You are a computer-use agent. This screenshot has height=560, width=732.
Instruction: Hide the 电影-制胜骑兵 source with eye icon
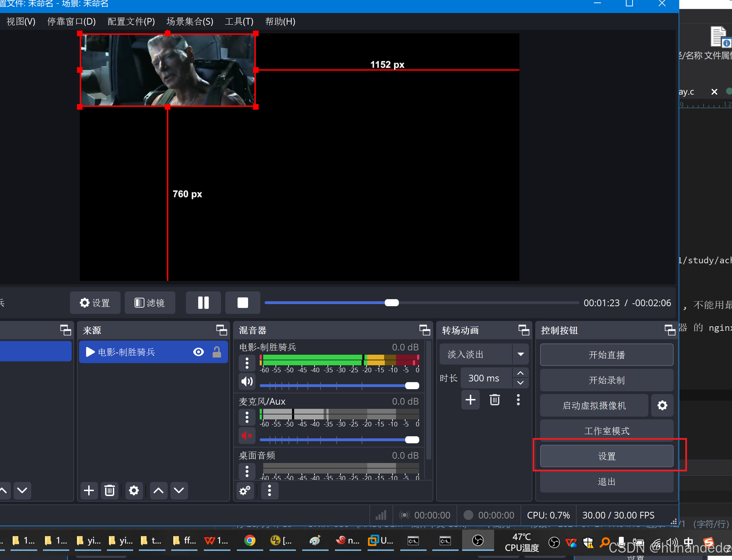coord(199,352)
